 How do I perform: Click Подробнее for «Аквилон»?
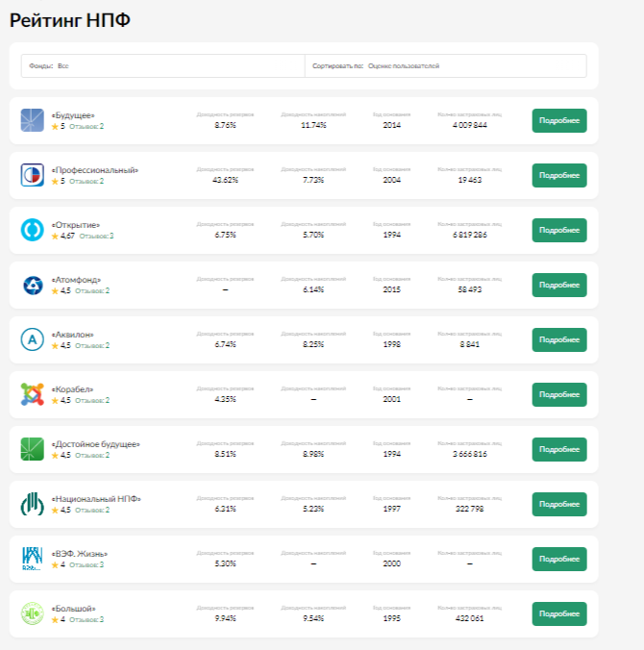coord(559,339)
